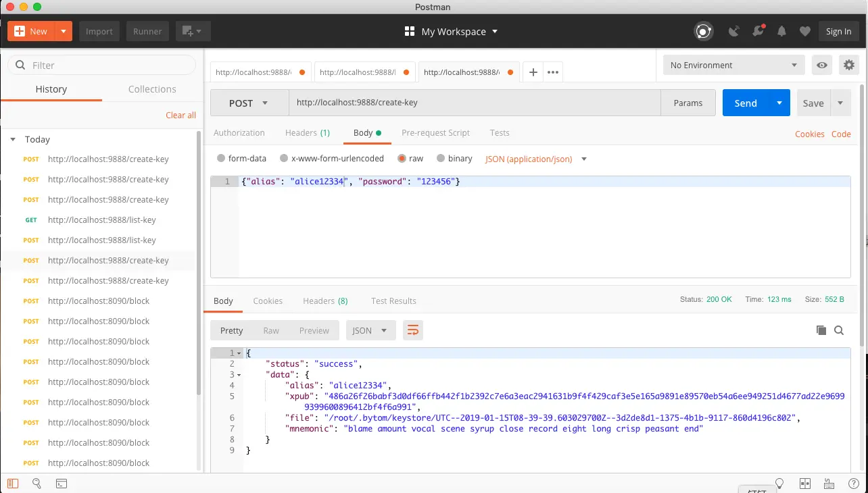868x493 pixels.
Task: Toggle line wrap in response viewer
Action: click(x=413, y=330)
